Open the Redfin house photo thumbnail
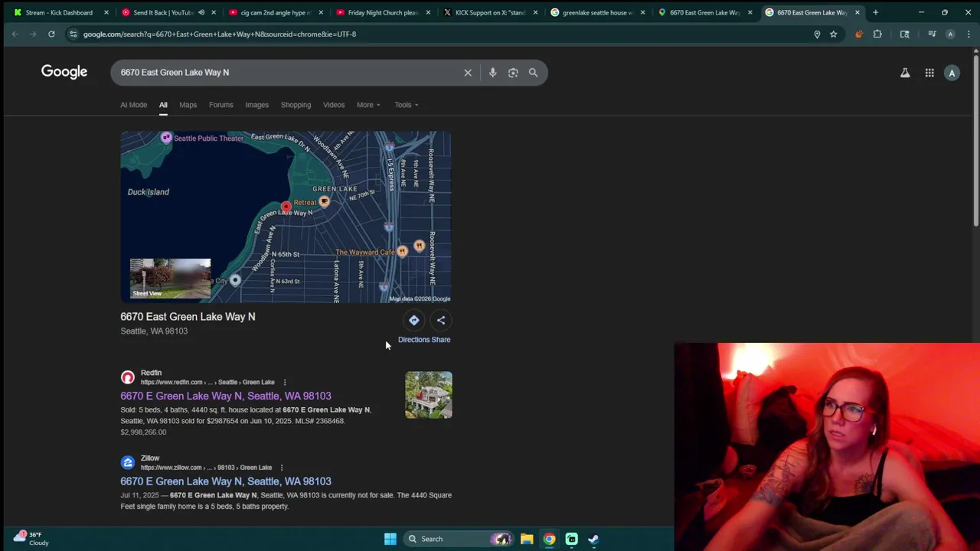The width and height of the screenshot is (980, 551). coord(429,395)
